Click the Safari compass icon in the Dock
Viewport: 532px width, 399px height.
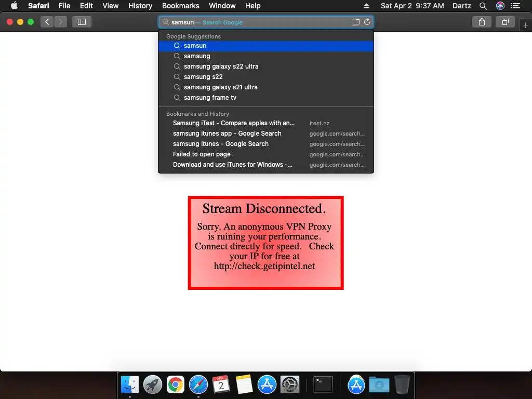click(198, 385)
